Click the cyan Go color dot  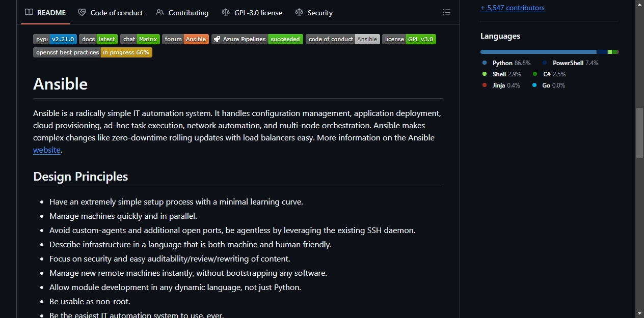pos(534,85)
